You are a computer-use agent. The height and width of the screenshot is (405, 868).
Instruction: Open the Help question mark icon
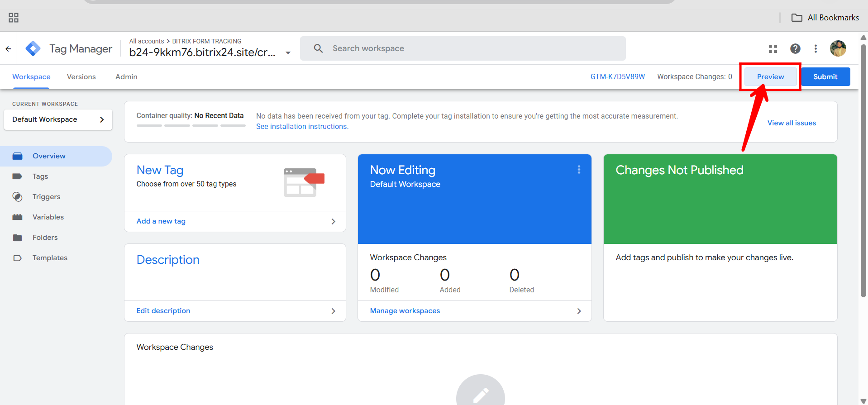tap(795, 48)
